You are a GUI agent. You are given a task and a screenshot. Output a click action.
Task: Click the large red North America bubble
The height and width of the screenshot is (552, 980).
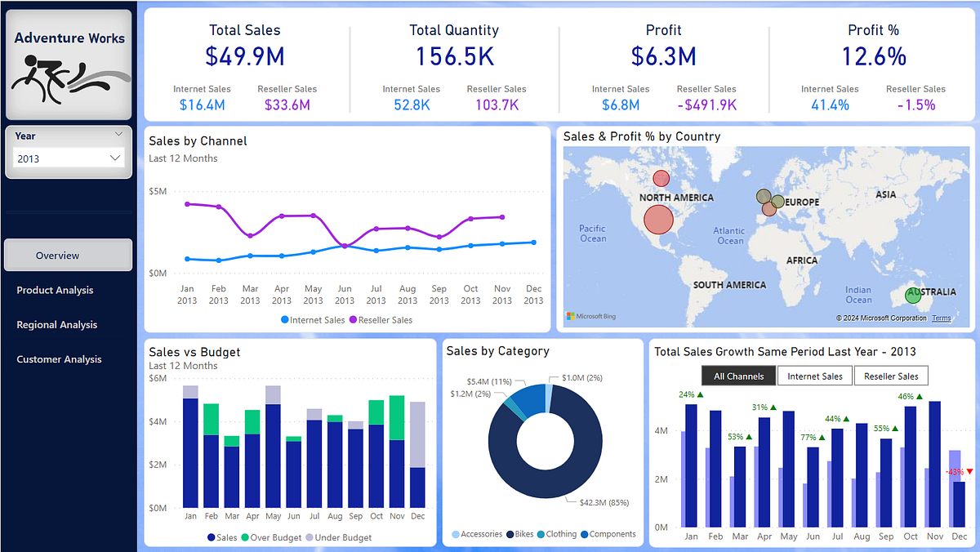pos(659,220)
